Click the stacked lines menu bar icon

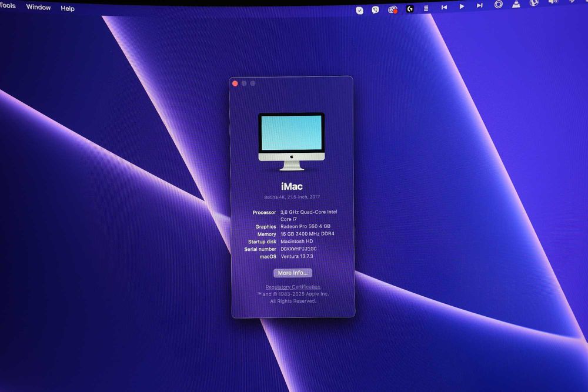(426, 8)
